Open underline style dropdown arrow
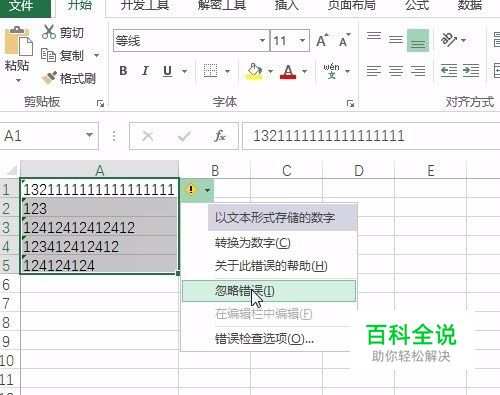 click(184, 71)
